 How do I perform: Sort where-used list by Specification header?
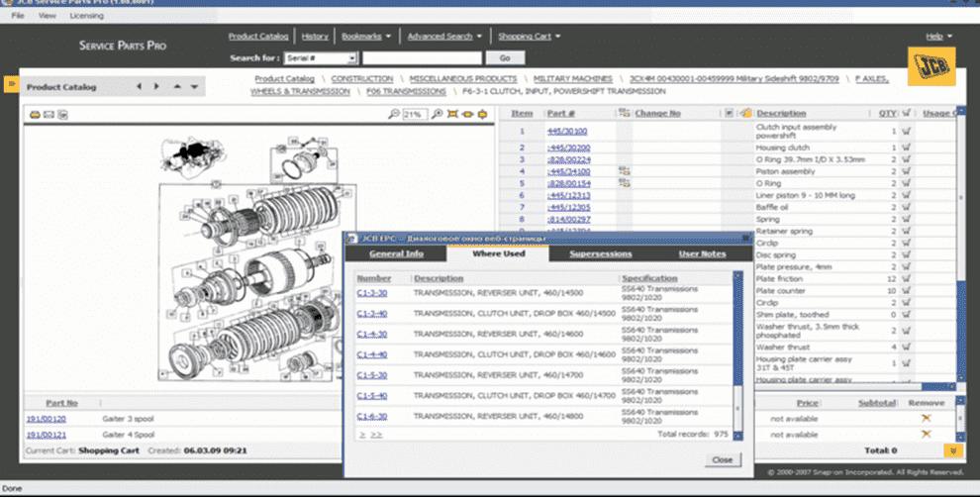[x=649, y=278]
